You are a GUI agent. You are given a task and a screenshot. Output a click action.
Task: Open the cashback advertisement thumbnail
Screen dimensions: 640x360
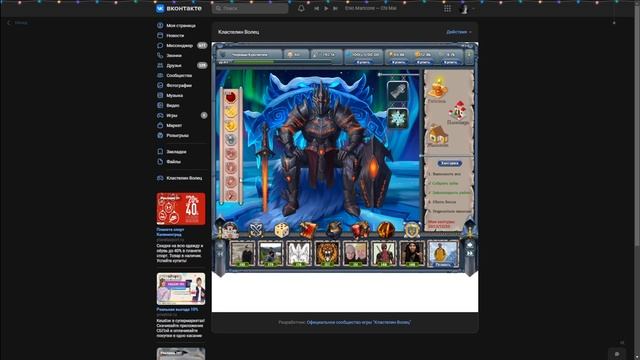pyautogui.click(x=181, y=289)
